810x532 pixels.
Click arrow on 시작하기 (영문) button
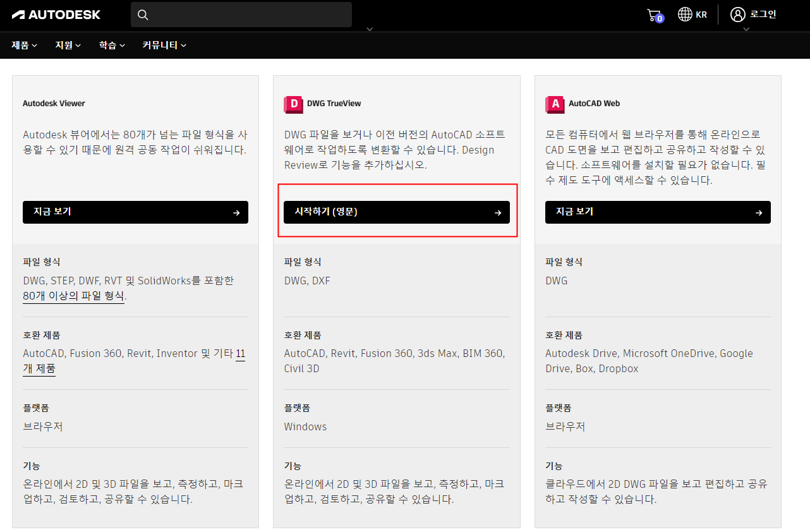pyautogui.click(x=498, y=213)
